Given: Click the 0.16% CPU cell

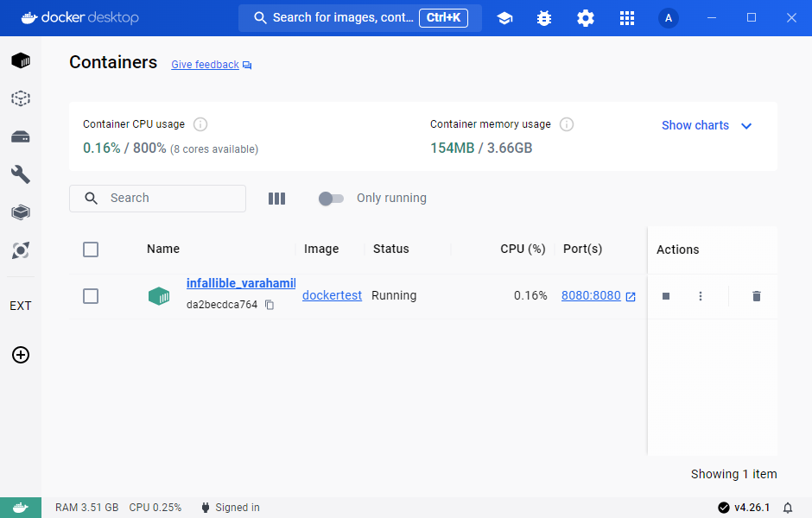Looking at the screenshot, I should (x=530, y=295).
